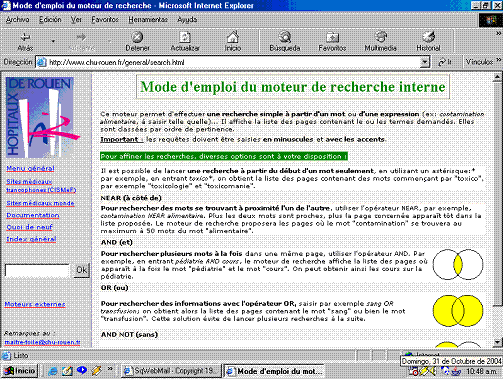Image resolution: width=503 pixels, height=379 pixels.
Task: Open the Búsqueda search icon
Action: (x=285, y=37)
